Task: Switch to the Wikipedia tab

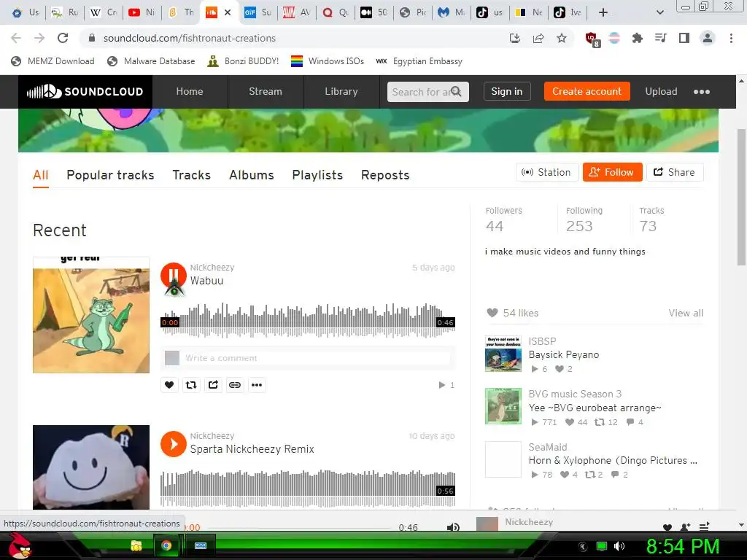Action: tap(103, 12)
